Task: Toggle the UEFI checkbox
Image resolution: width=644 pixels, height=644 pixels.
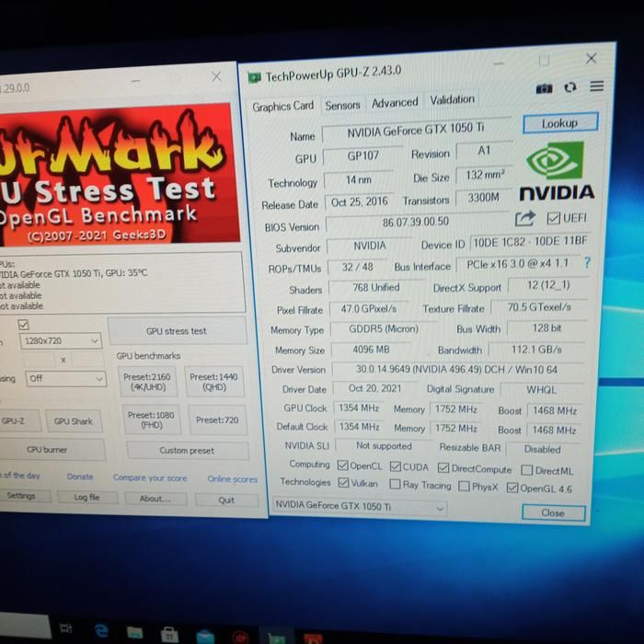Action: coord(553,218)
